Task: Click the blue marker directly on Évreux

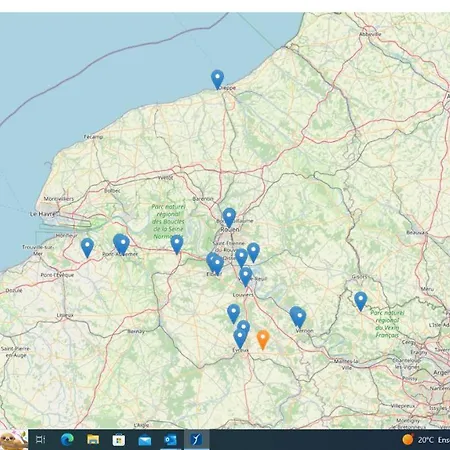Action: (240, 338)
